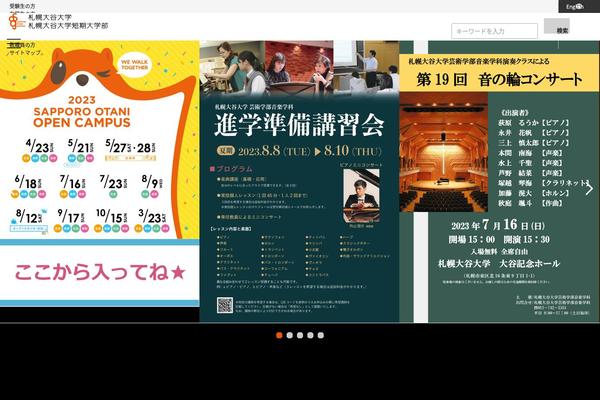Click the 札幌大谷大学 大谷記念ホール venue text
The height and width of the screenshot is (400, 600).
click(499, 263)
